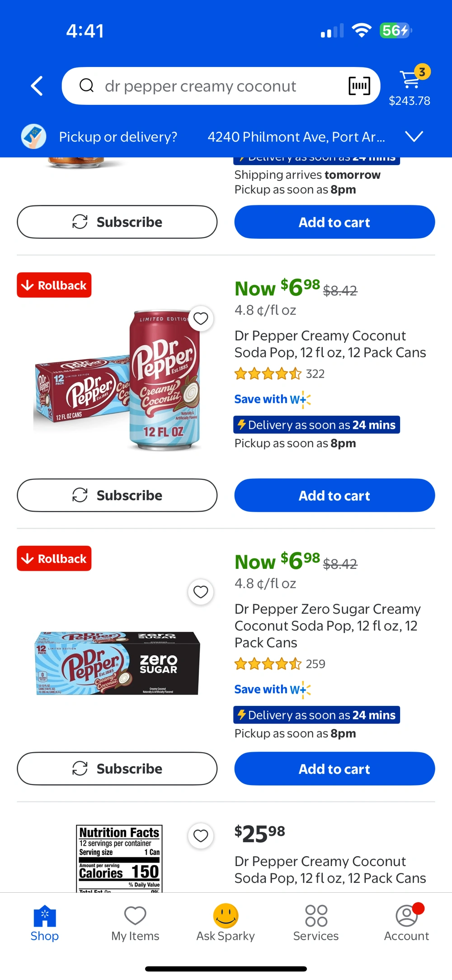Add Dr Pepper Zero Sugar Creamy Coconut to cart
Screen dimensions: 452x980
pyautogui.click(x=334, y=769)
